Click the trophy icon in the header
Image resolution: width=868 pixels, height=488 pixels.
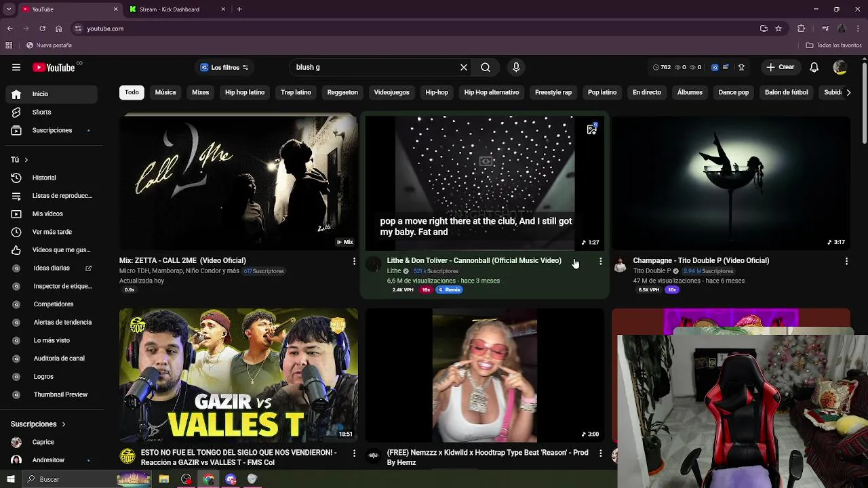pyautogui.click(x=741, y=67)
